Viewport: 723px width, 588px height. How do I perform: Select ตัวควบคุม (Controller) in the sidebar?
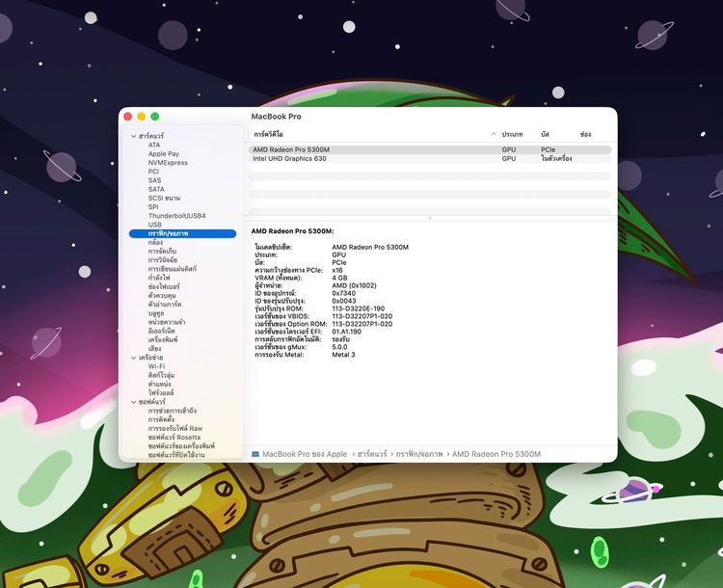click(x=162, y=295)
